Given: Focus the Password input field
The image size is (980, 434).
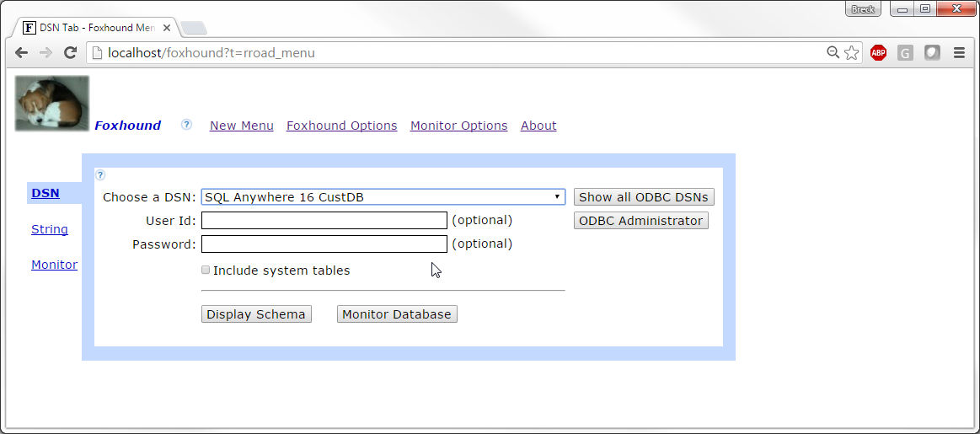Looking at the screenshot, I should pos(324,244).
